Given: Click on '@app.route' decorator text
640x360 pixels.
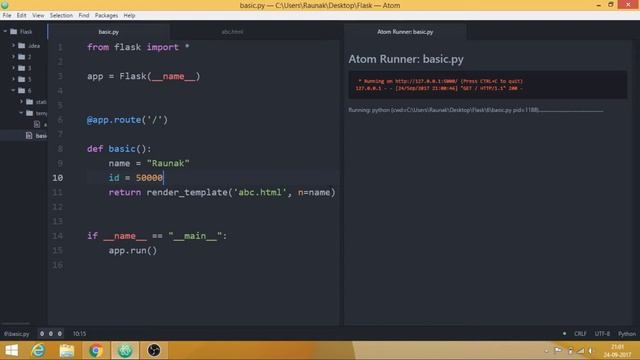Looking at the screenshot, I should [114, 120].
